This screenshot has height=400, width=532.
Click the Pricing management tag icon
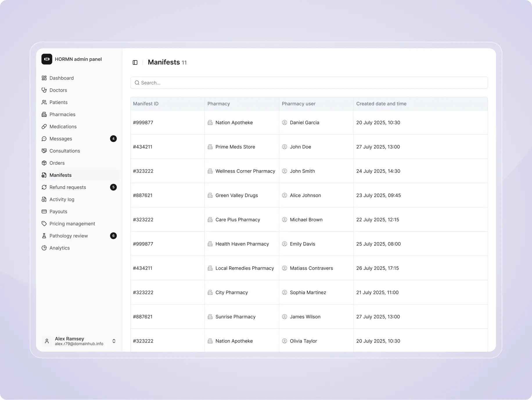pyautogui.click(x=44, y=224)
